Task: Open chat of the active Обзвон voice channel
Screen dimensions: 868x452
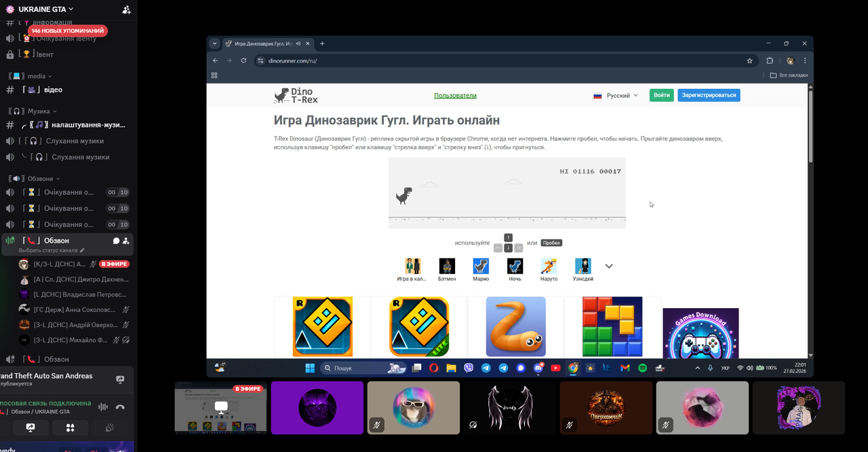Action: 116,241
